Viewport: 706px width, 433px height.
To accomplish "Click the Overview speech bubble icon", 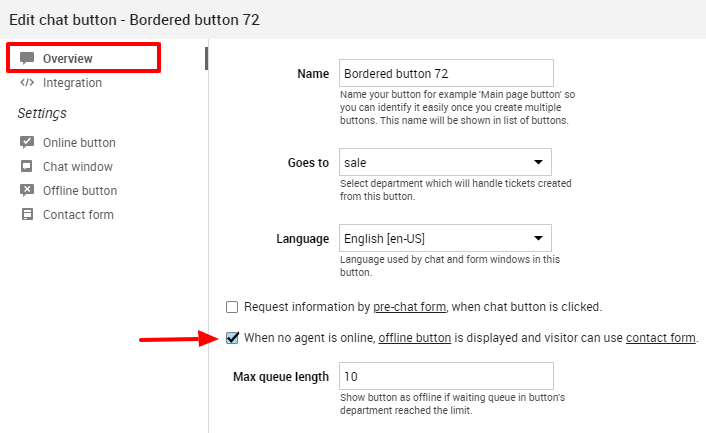I will tap(27, 59).
